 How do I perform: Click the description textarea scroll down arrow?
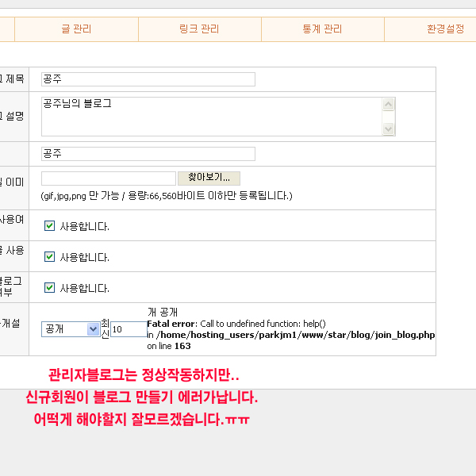389,129
